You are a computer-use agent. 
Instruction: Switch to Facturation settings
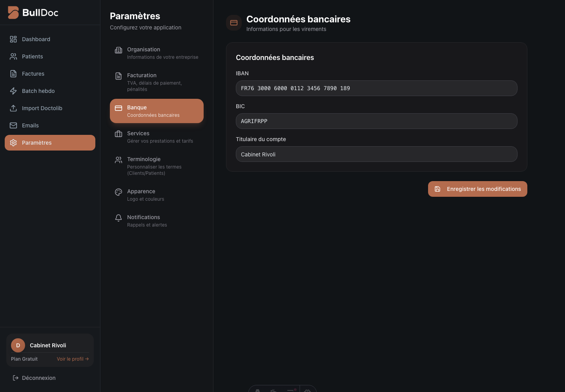157,82
